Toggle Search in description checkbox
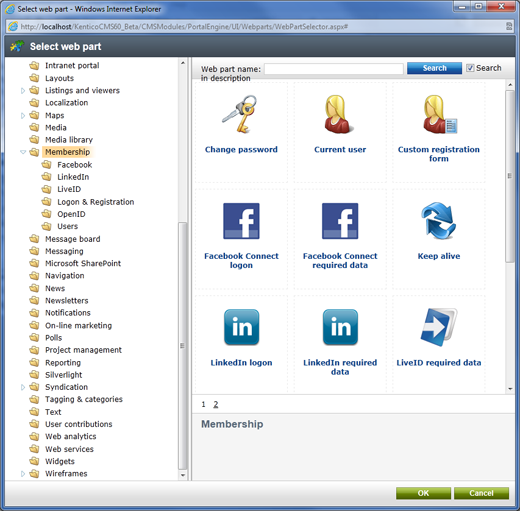 coord(470,68)
